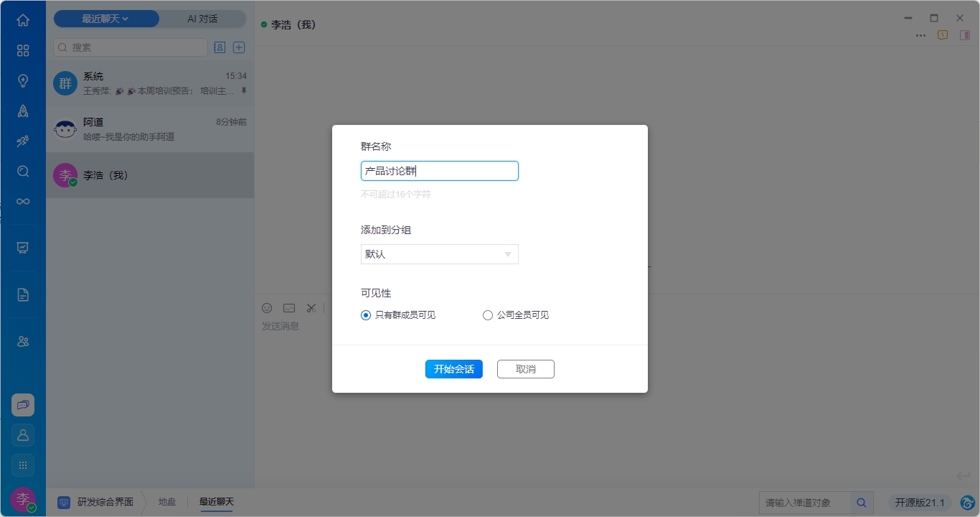
Task: Click the 开始会话 button
Action: 454,369
